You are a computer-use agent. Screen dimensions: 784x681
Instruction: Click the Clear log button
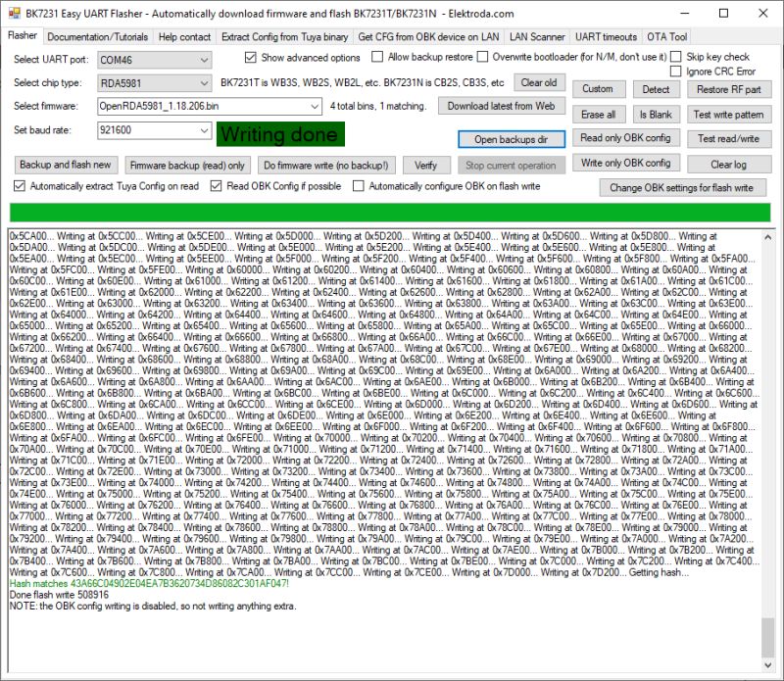[x=728, y=164]
